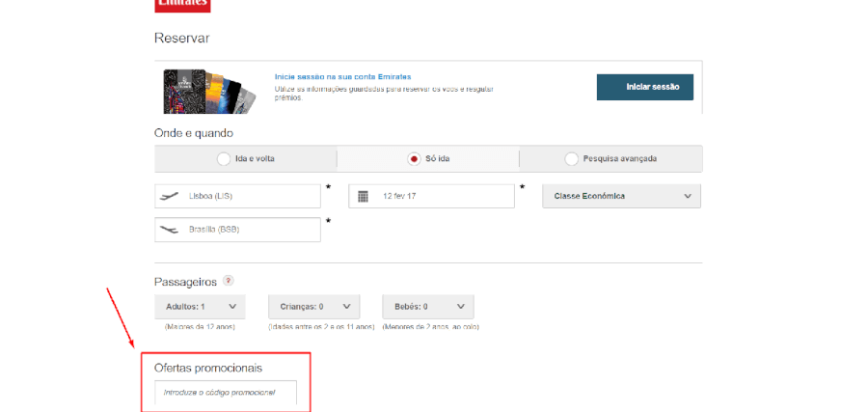The width and height of the screenshot is (868, 412).
Task: Click the Passageiros section label
Action: point(185,282)
